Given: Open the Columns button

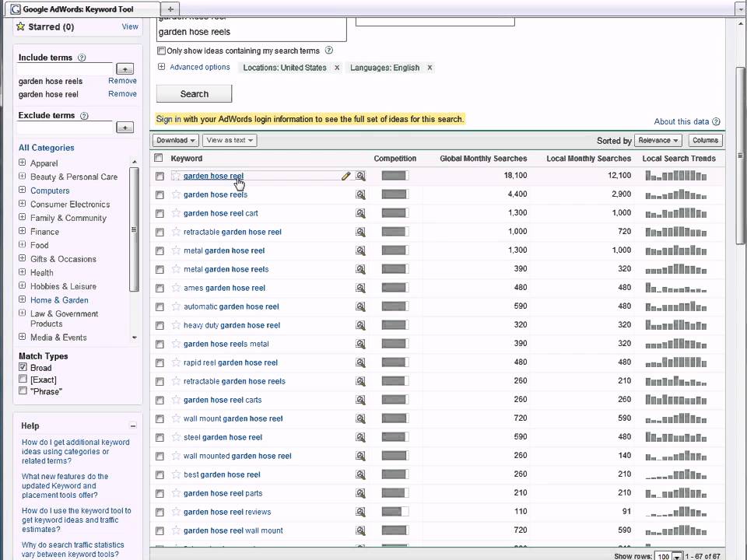Looking at the screenshot, I should pyautogui.click(x=705, y=141).
